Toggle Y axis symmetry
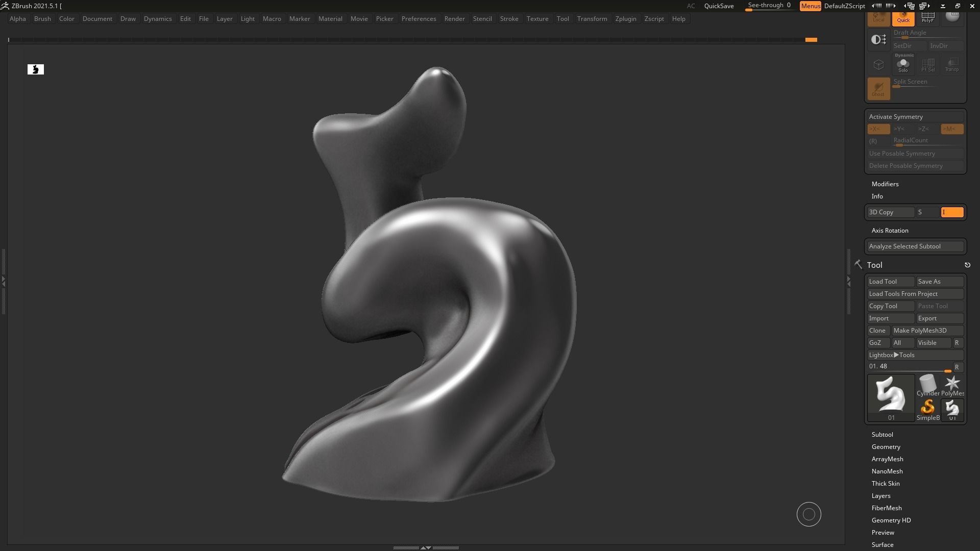 coord(903,129)
